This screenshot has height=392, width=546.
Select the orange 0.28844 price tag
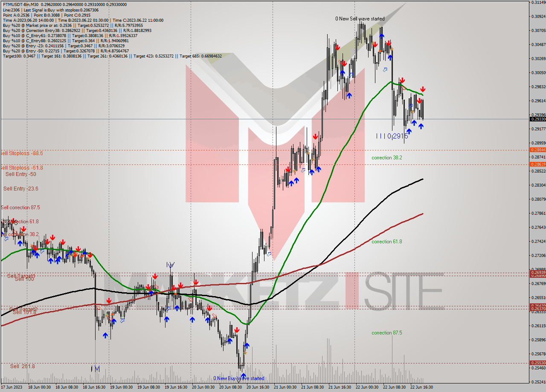(x=537, y=150)
